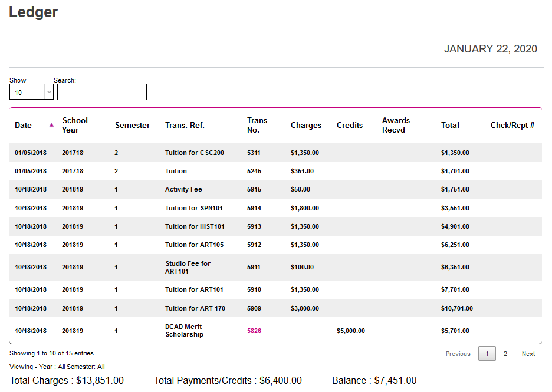Click the Next pagination button
The width and height of the screenshot is (552, 392).
click(x=528, y=354)
